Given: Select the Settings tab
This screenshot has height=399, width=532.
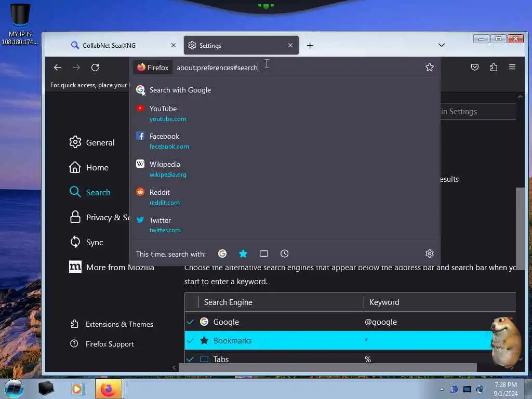Looking at the screenshot, I should (x=241, y=45).
